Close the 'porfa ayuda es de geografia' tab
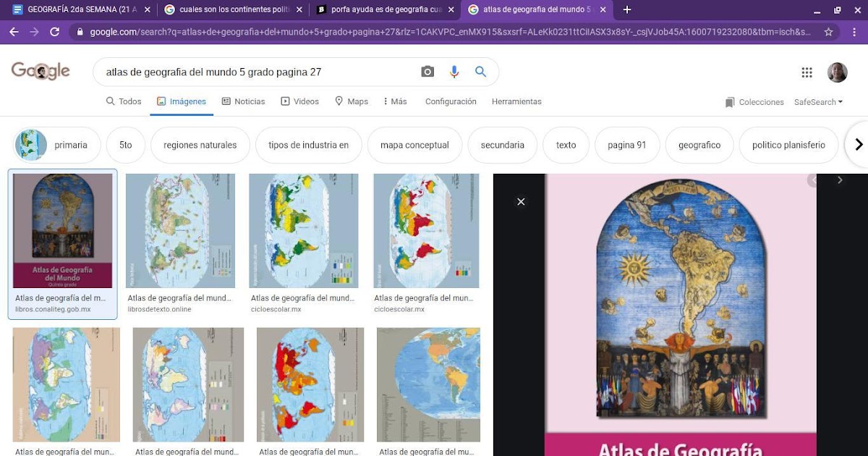 [451, 9]
